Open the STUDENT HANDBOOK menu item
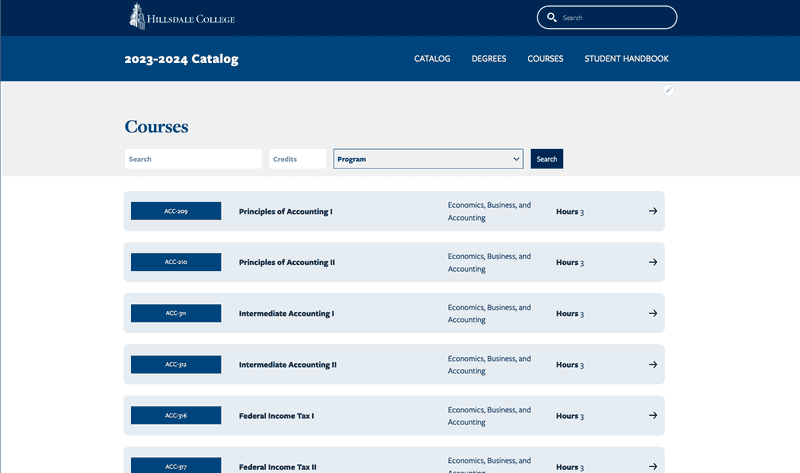Image resolution: width=800 pixels, height=473 pixels. point(627,59)
